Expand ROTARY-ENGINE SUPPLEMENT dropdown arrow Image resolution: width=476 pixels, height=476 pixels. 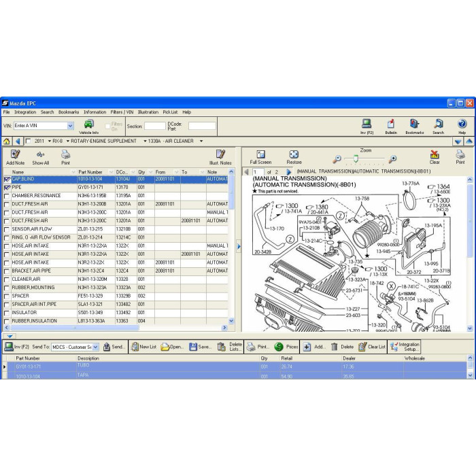pos(145,141)
